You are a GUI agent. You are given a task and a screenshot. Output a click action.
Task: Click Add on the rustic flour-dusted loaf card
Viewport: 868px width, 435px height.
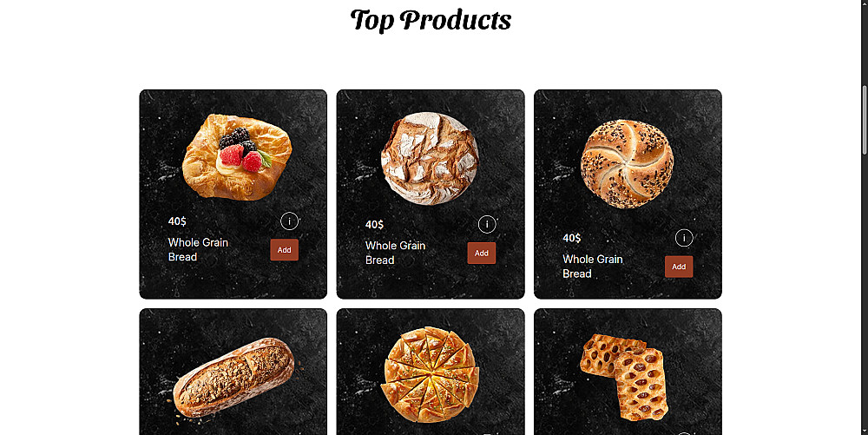pos(482,253)
